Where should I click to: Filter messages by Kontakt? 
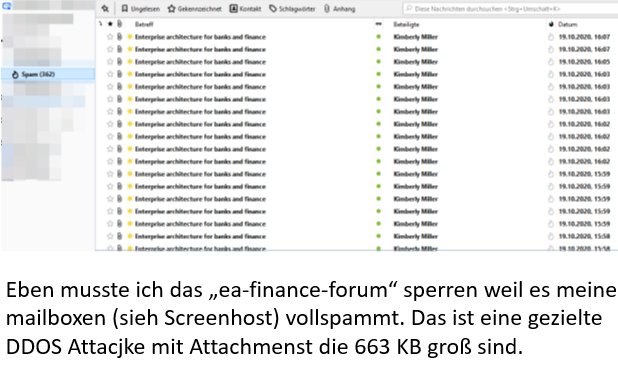pyautogui.click(x=245, y=9)
